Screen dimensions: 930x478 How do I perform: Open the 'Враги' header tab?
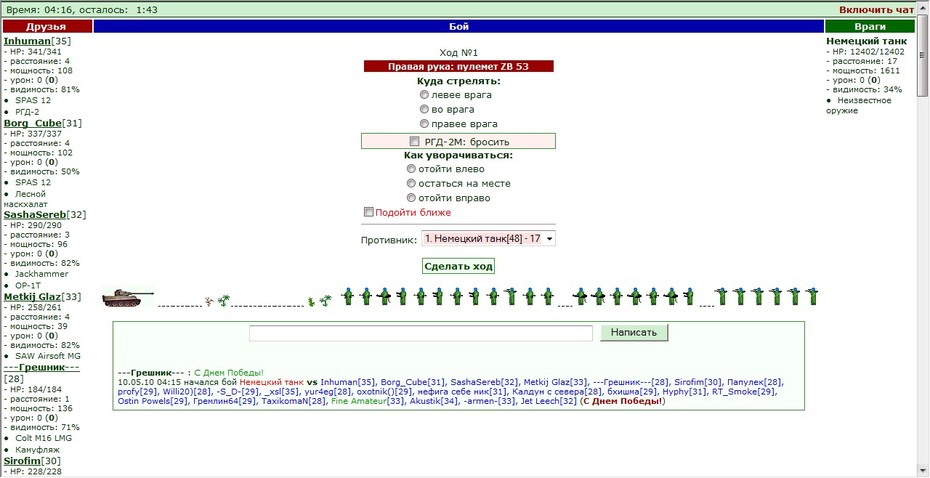click(x=870, y=27)
